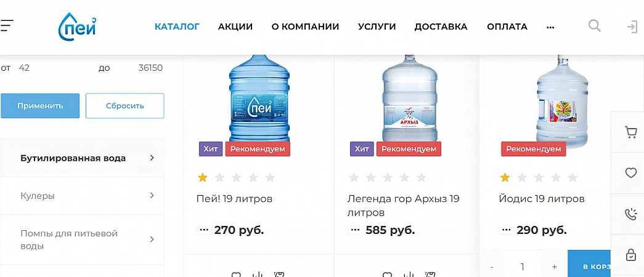Viewport: 644px width, 277px height.
Task: Increase Йодис quantity with plus button
Action: coord(554,267)
